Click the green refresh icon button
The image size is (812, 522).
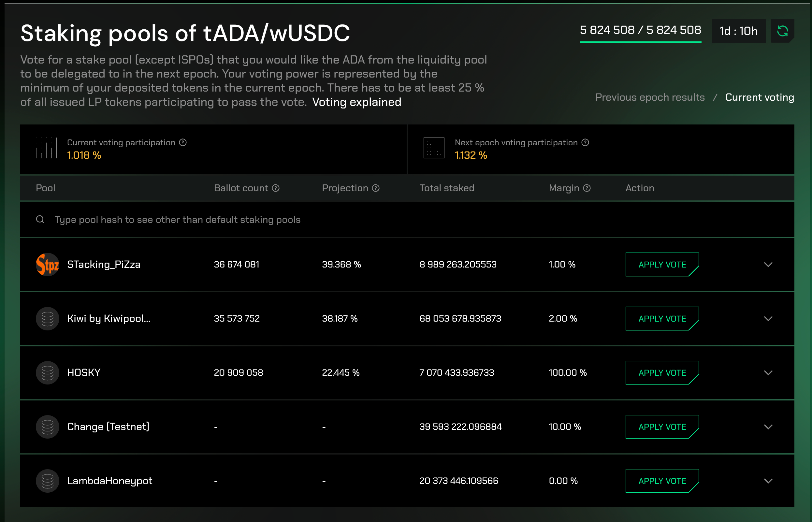[782, 31]
